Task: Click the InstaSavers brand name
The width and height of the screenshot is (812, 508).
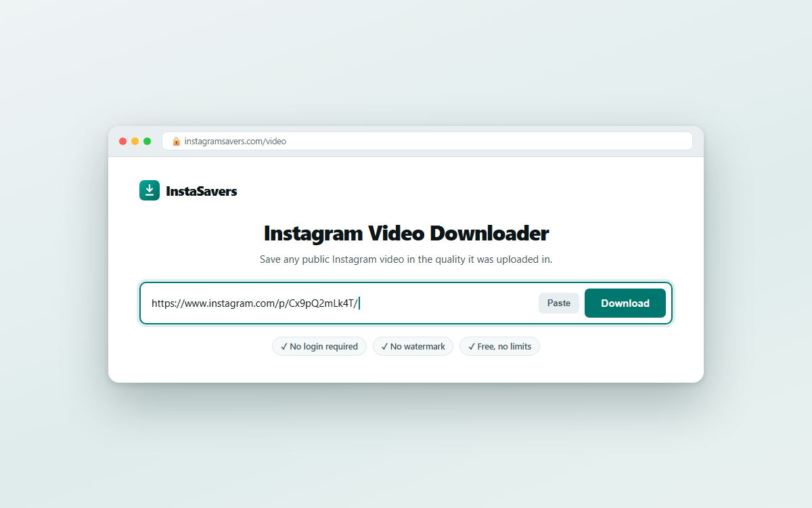Action: (202, 191)
